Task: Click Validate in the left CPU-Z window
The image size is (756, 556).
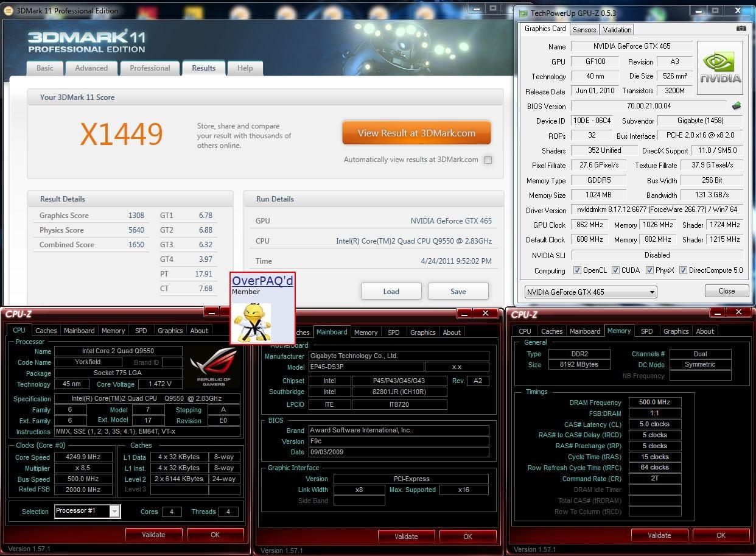Action: (153, 535)
